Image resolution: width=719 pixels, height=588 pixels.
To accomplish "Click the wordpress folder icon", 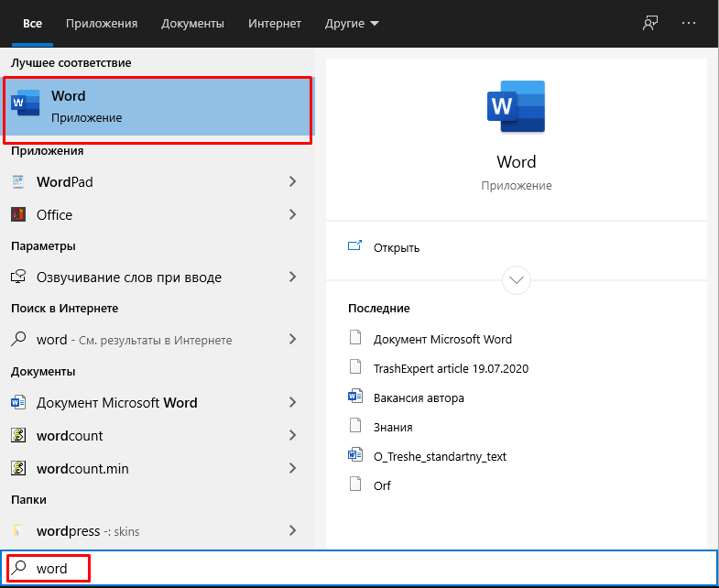I will click(x=18, y=530).
